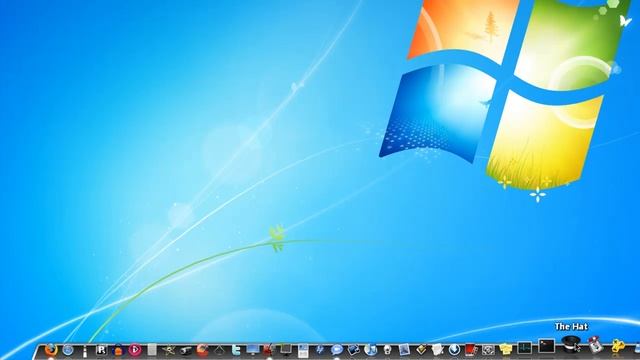Open the blue chat bubble dock icon
Viewport: 640px width, 360px height.
337,350
